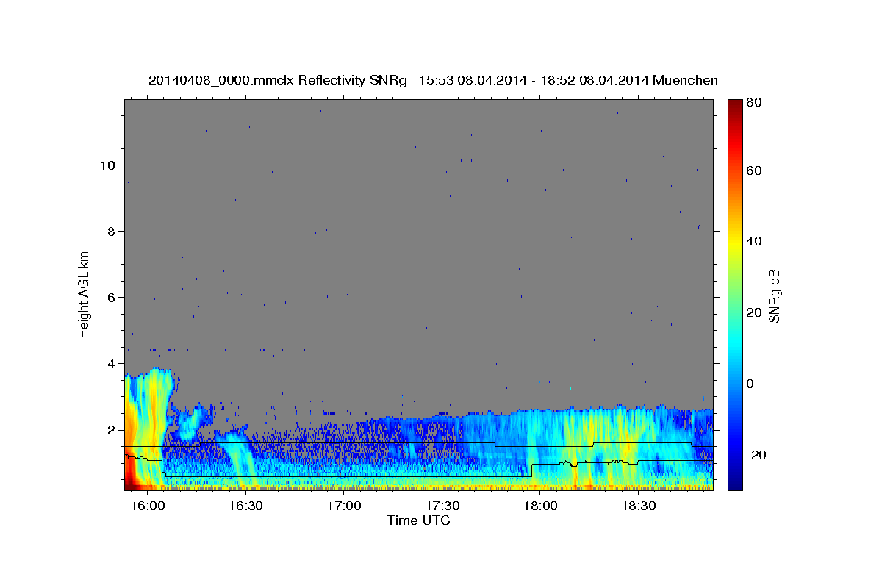This screenshot has width=882, height=588.
Task: Click the plot title text '20140408_0000.mmclx Reflectivity SNRg'
Action: pyautogui.click(x=278, y=80)
